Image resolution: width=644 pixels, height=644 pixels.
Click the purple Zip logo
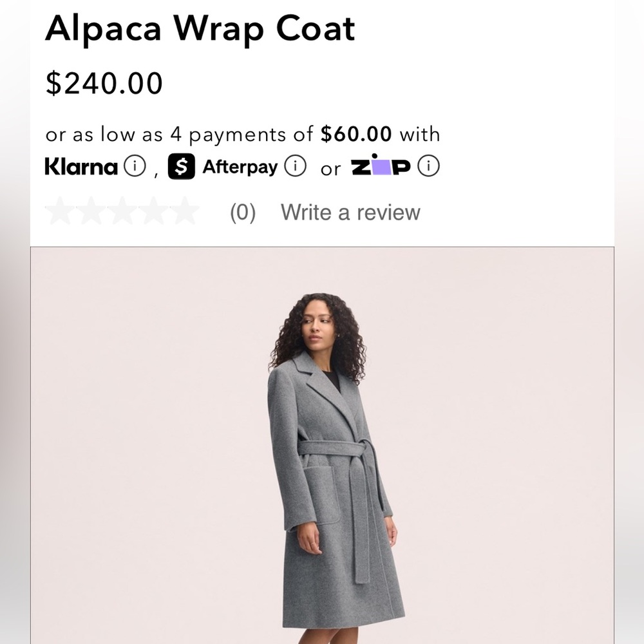click(381, 166)
